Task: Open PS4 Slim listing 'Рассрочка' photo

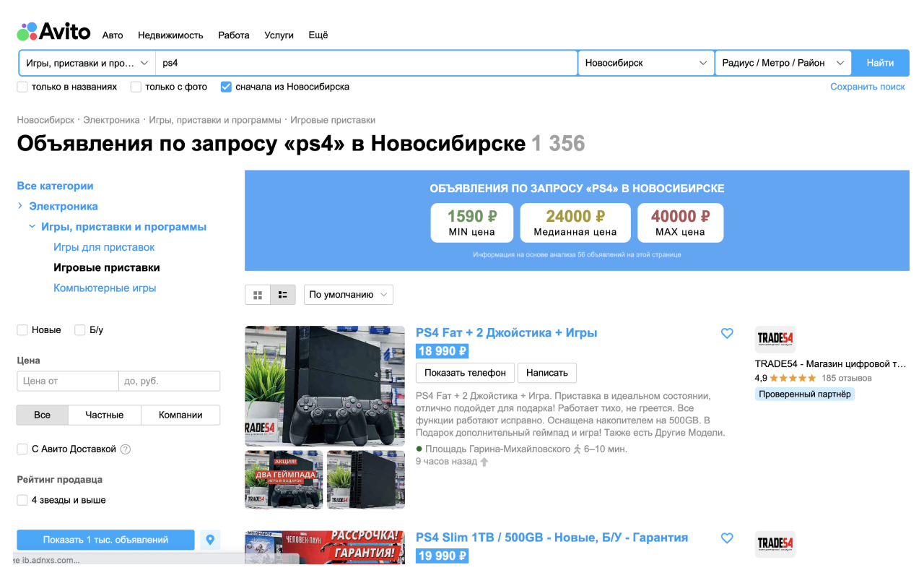Action: (325, 547)
